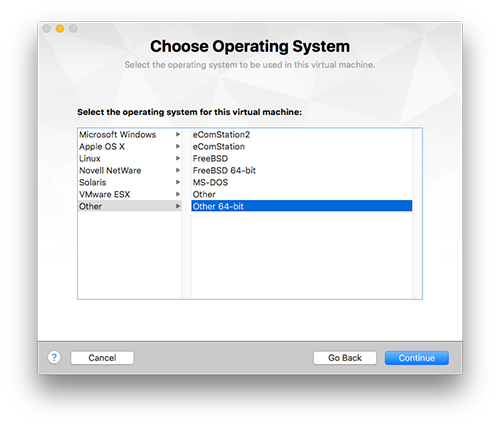The width and height of the screenshot is (500, 428).
Task: Choose eComStation from version list
Action: point(302,146)
